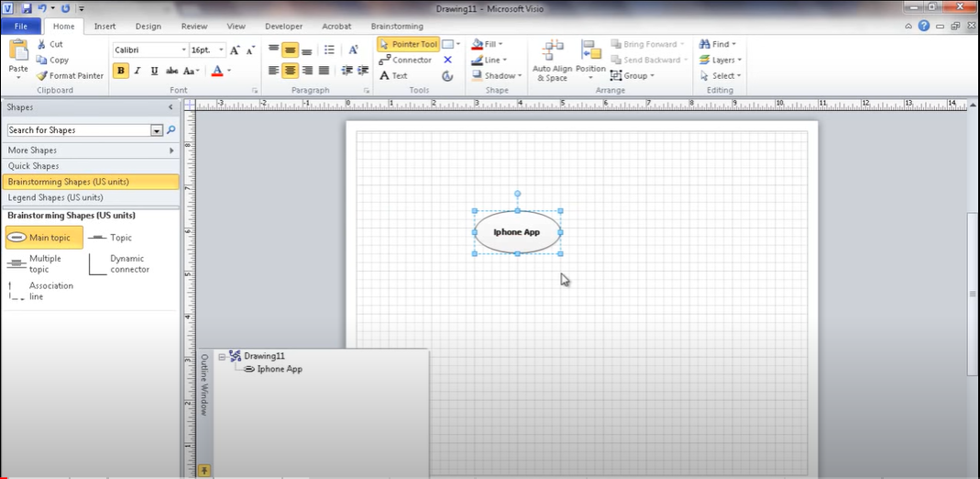Redo the last action

[x=66, y=9]
